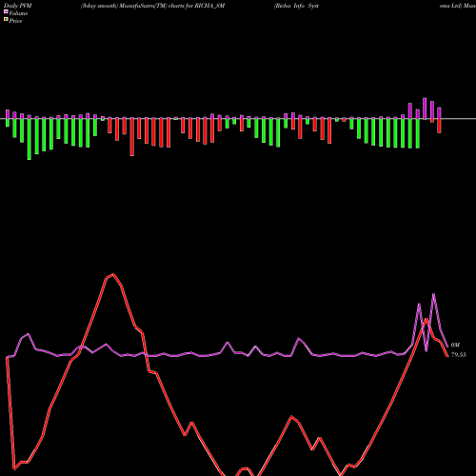Select the 'Price' legend label
Screen dimensions: 476x476
pyautogui.click(x=15, y=21)
